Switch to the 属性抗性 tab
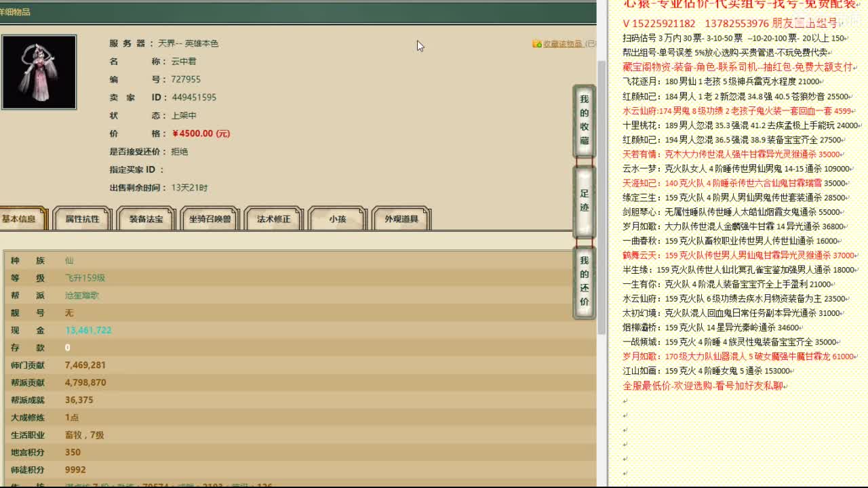Viewport: 868px width, 488px height. click(x=82, y=218)
